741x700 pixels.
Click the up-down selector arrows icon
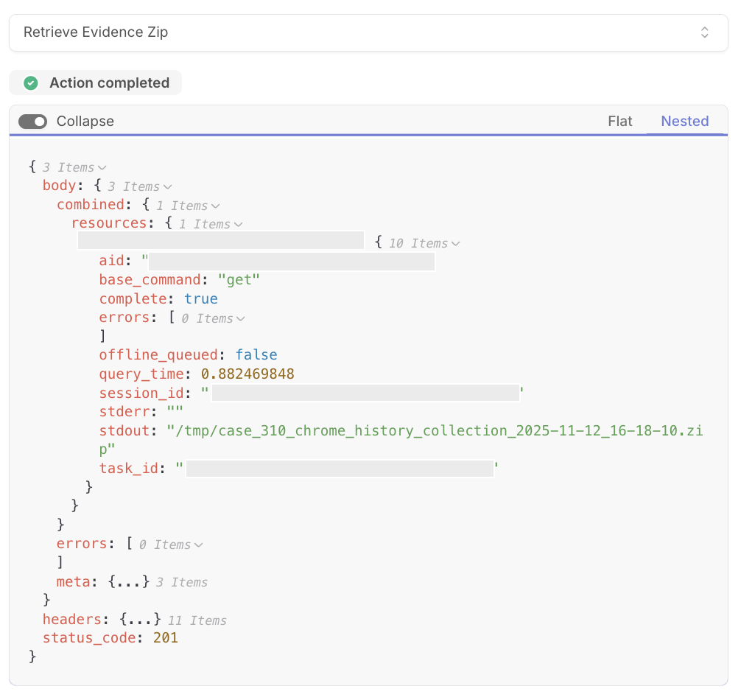click(704, 32)
